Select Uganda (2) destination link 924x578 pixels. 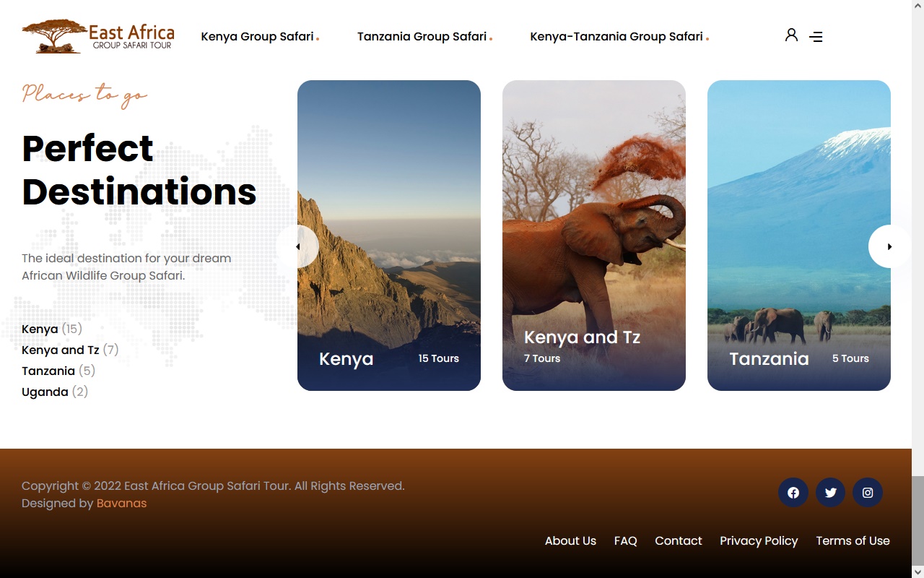tap(55, 392)
